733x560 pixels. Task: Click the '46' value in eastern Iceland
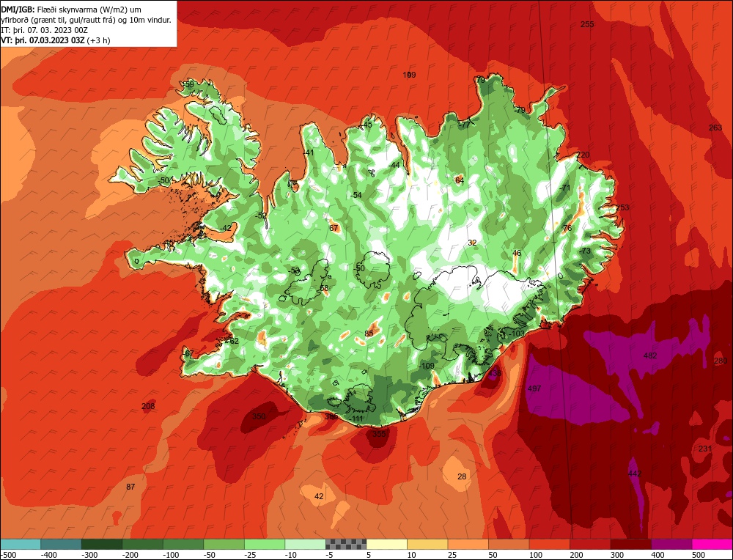coord(517,253)
